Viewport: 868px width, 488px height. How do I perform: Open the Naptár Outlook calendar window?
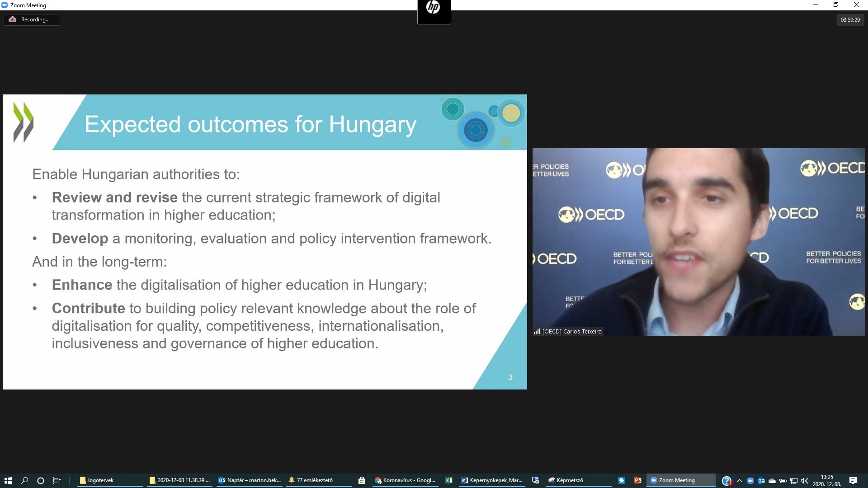coord(250,480)
